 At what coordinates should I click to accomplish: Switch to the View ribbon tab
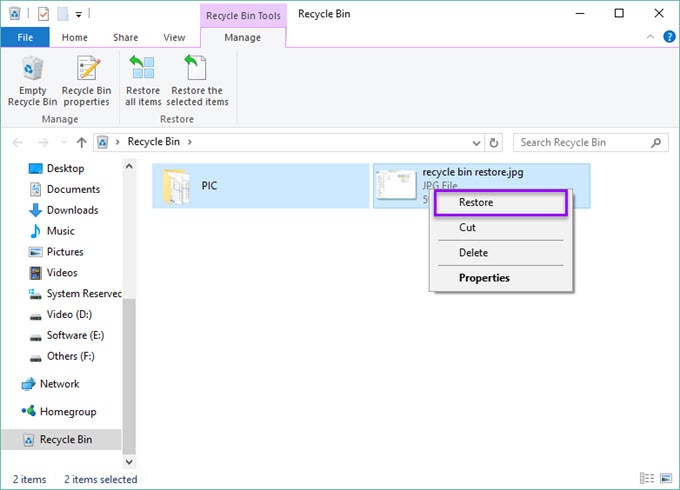click(x=174, y=38)
